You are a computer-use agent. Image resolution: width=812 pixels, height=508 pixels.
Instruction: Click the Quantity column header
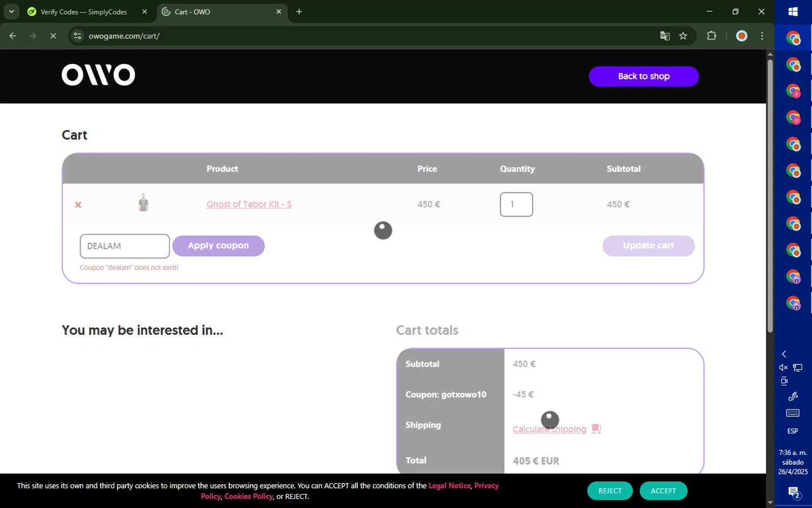(x=517, y=169)
